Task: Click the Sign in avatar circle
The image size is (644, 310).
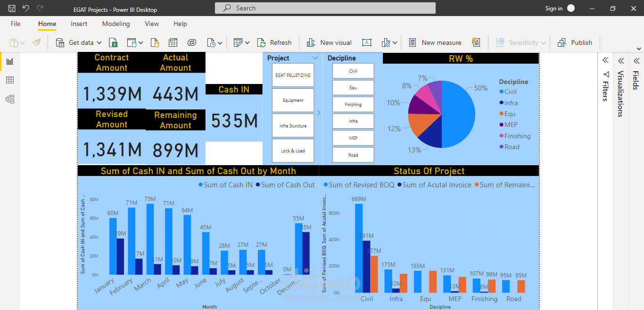Action: [571, 8]
